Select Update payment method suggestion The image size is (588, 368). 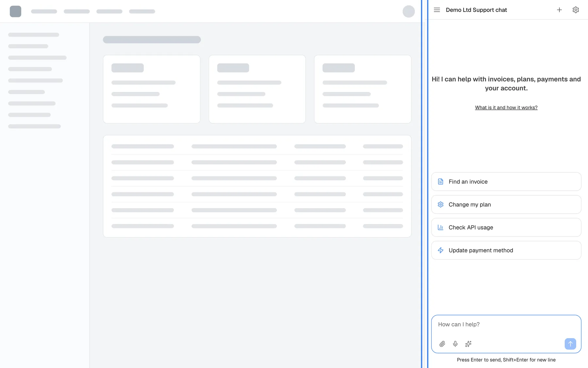pos(506,250)
